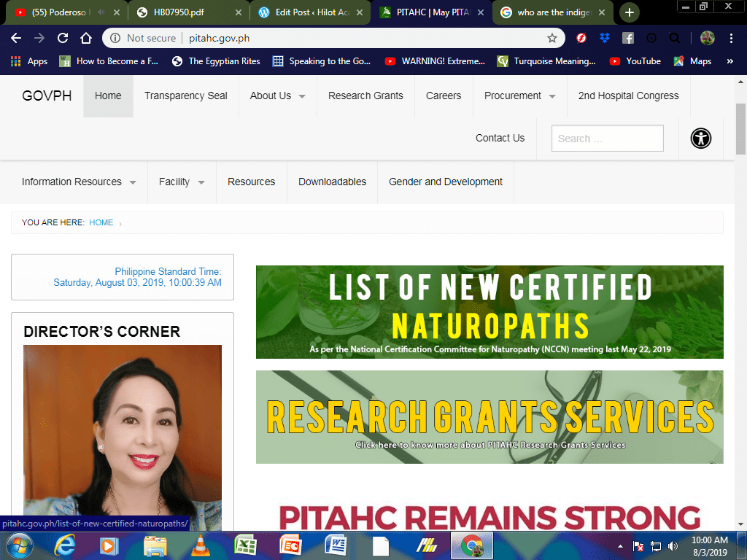747x560 pixels.
Task: Click the YouTube bookmark
Action: (634, 61)
